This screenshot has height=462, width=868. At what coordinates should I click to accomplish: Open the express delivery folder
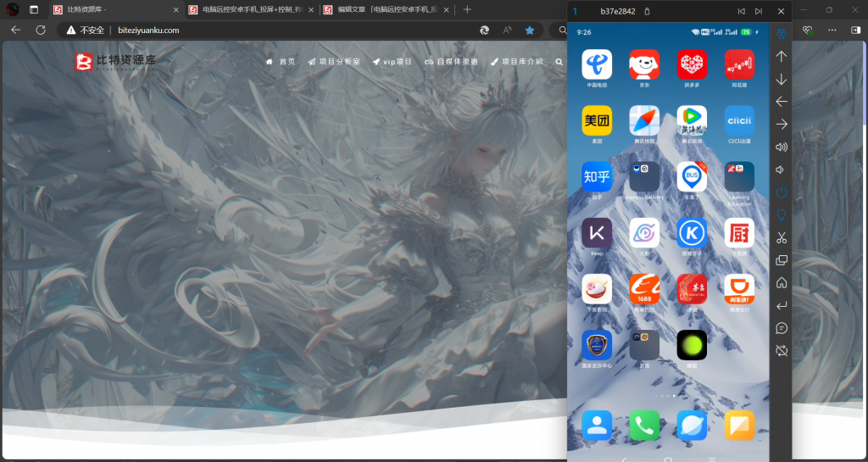click(x=644, y=176)
